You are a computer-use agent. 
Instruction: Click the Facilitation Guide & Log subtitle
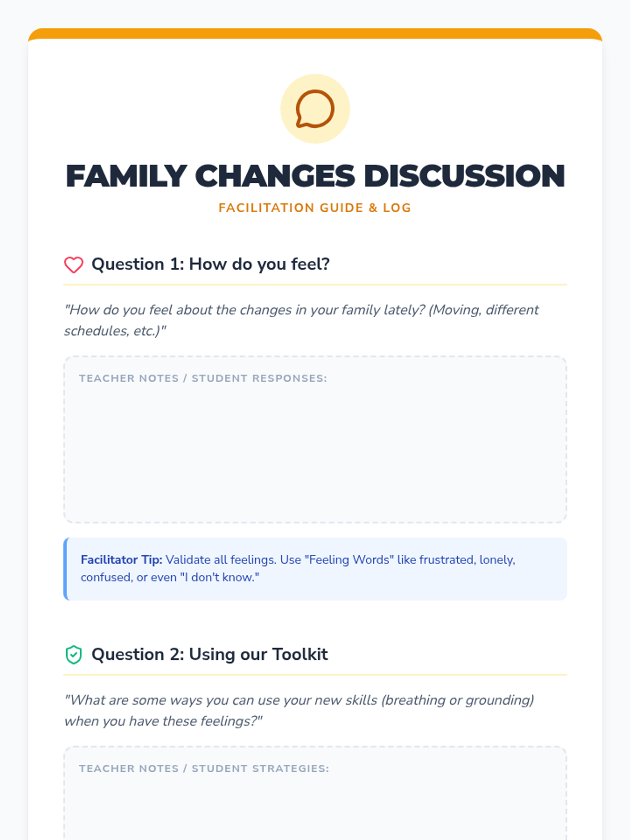coord(315,208)
